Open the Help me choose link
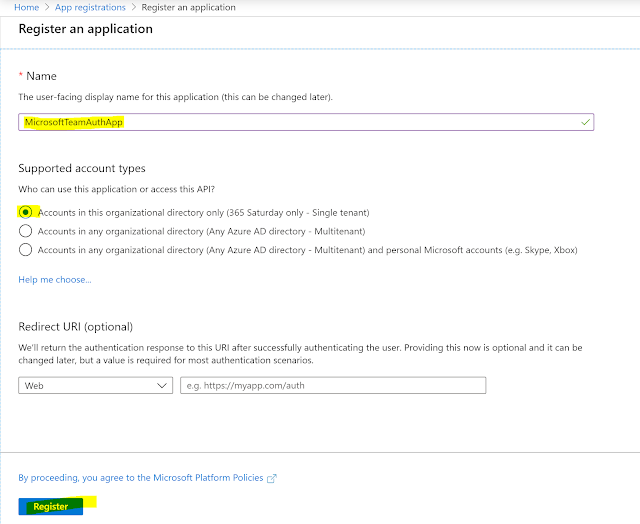Screen dimensions: 640x524 point(55,279)
